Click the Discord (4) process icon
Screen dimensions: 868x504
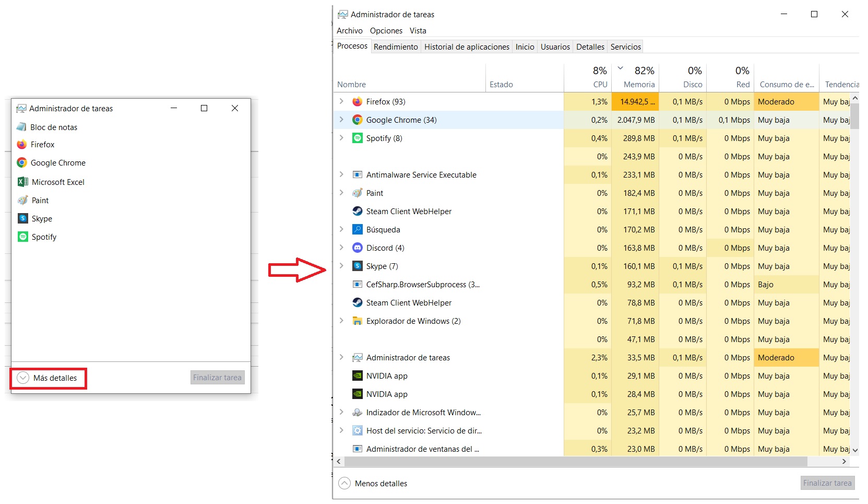pos(358,248)
